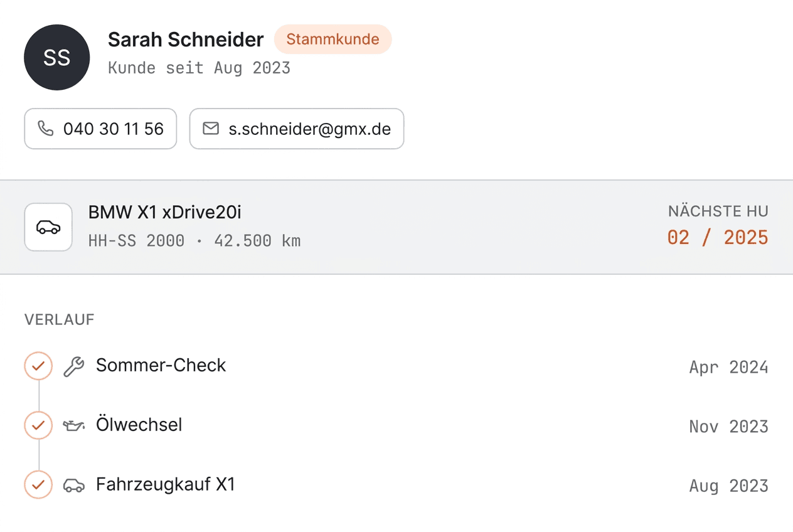Click the phone handset icon
Viewport: 793px width, 532px height.
[46, 129]
